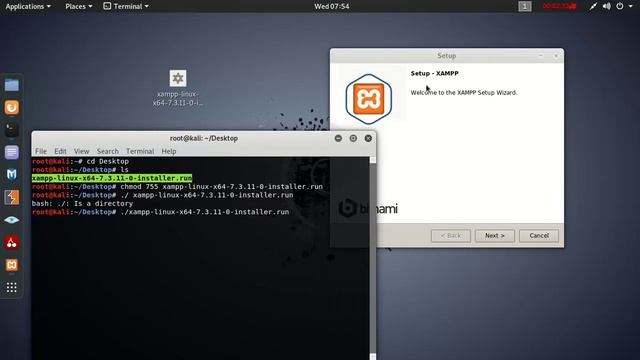Open the eye-shaped Maltego icon in dock
Screen dimensions: 640x360
pyautogui.click(x=11, y=220)
